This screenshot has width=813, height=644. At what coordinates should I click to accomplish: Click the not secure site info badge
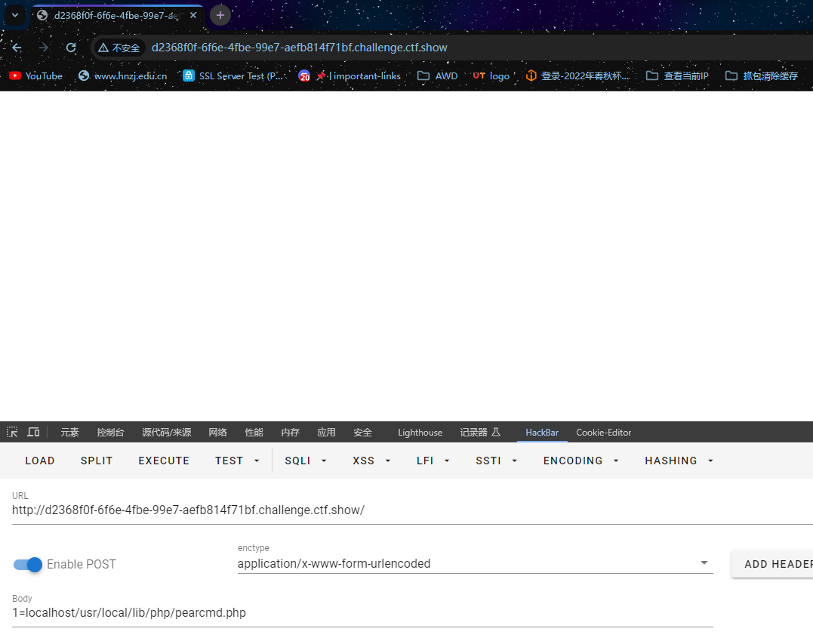(x=119, y=48)
